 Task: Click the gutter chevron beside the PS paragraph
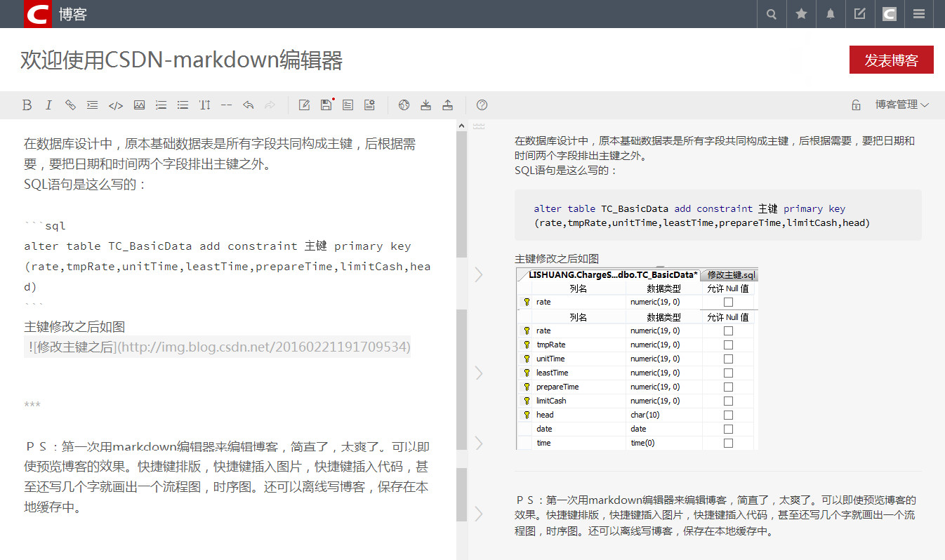(x=479, y=514)
